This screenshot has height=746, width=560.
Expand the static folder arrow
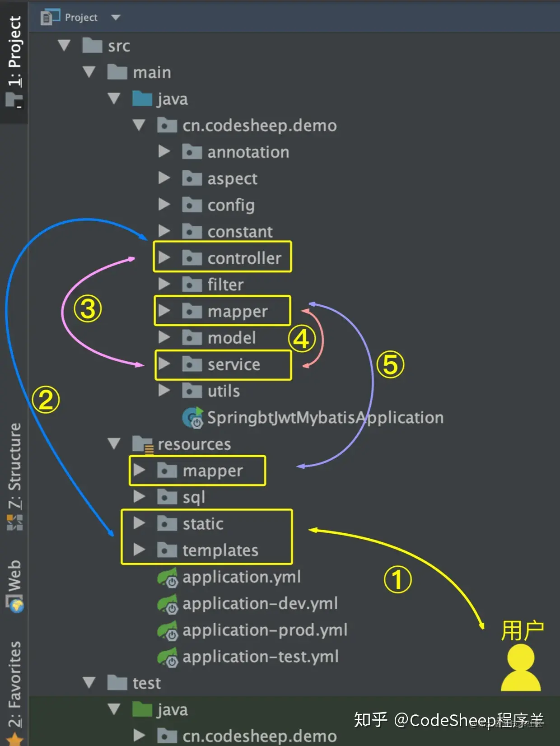[140, 523]
